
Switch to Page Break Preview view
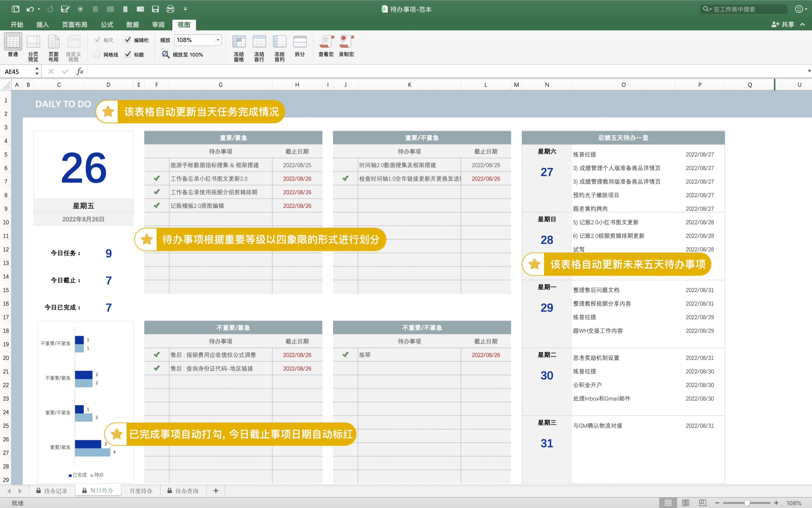coord(33,42)
